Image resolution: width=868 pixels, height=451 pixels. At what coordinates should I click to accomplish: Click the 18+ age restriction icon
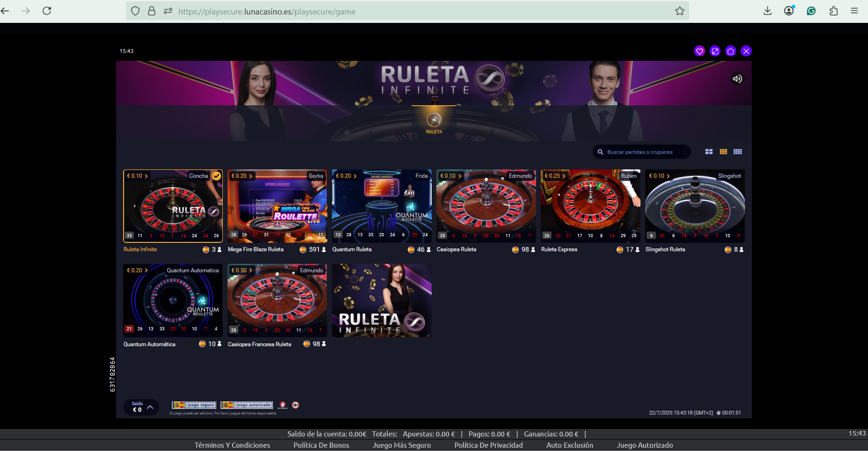[x=295, y=405]
